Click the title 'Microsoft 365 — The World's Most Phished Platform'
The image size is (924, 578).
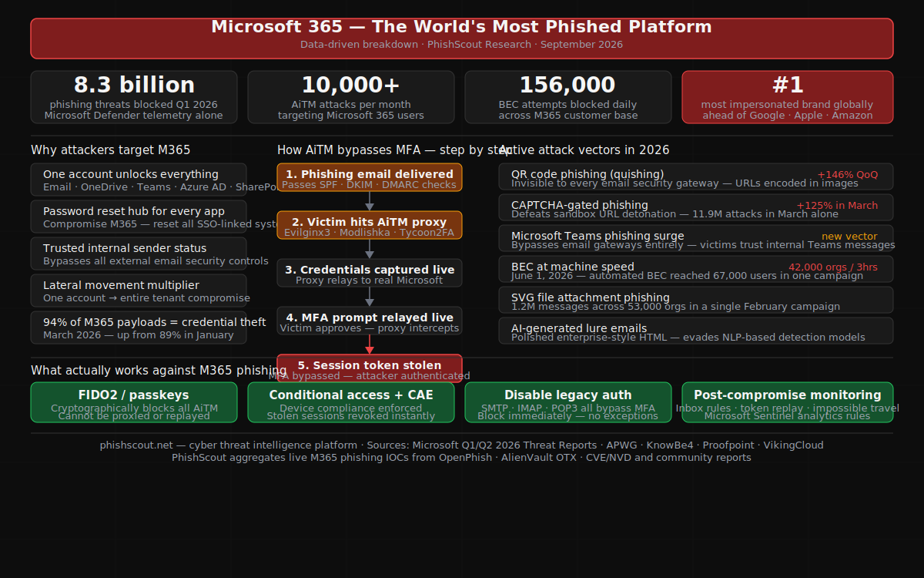pos(461,27)
